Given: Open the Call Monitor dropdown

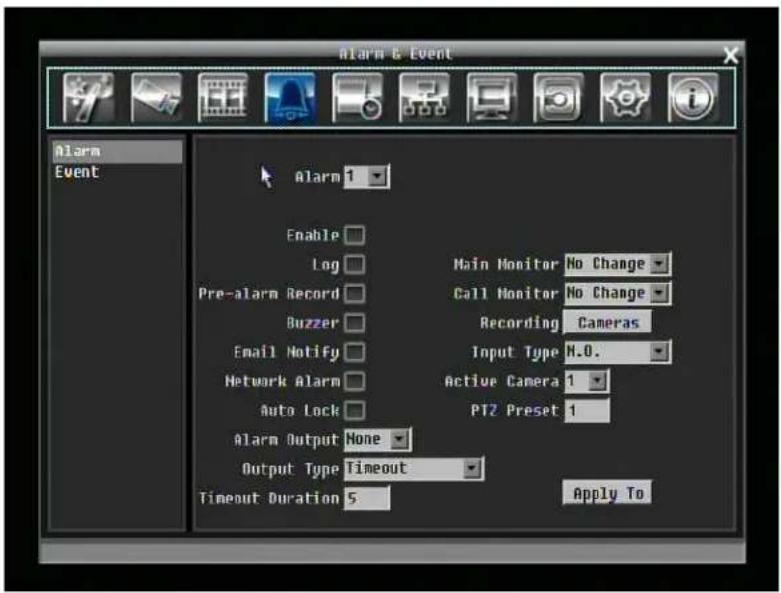Looking at the screenshot, I should [x=618, y=293].
